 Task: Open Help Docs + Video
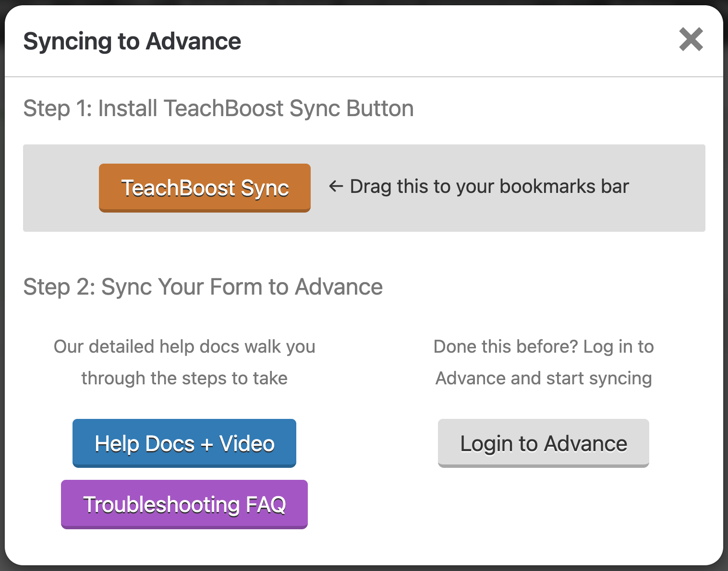click(184, 443)
